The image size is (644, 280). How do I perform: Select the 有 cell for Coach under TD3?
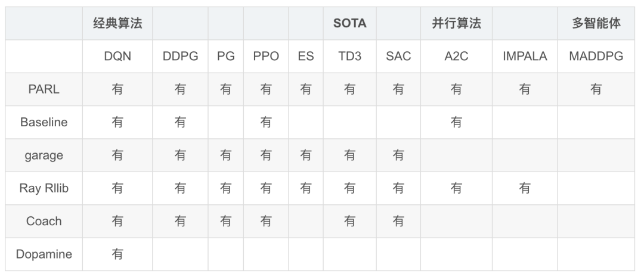[x=349, y=221]
